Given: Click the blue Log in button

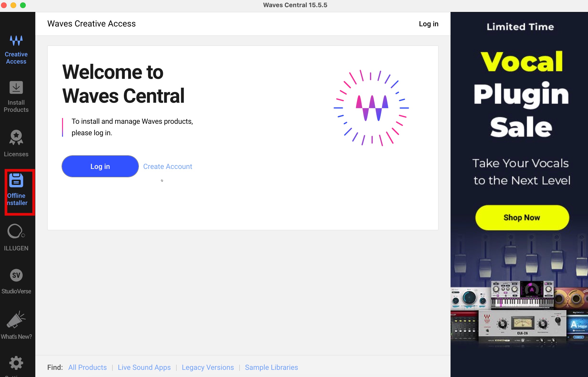Looking at the screenshot, I should [x=100, y=167].
